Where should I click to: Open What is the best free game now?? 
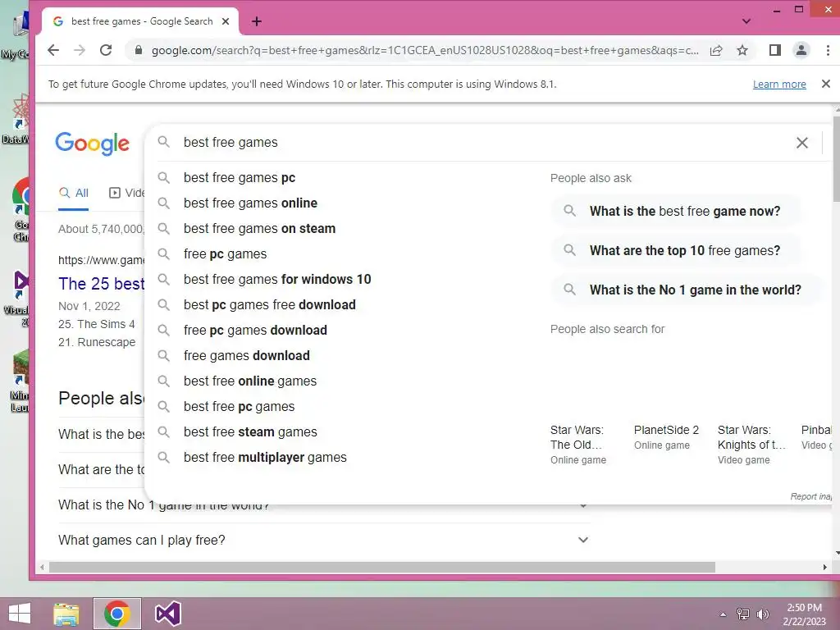pyautogui.click(x=677, y=211)
